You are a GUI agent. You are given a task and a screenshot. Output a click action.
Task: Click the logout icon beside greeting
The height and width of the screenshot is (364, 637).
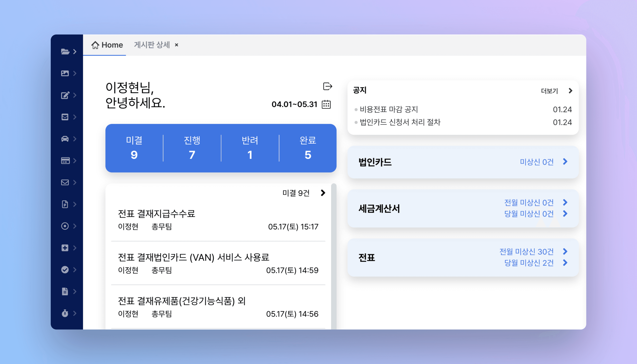tap(327, 86)
